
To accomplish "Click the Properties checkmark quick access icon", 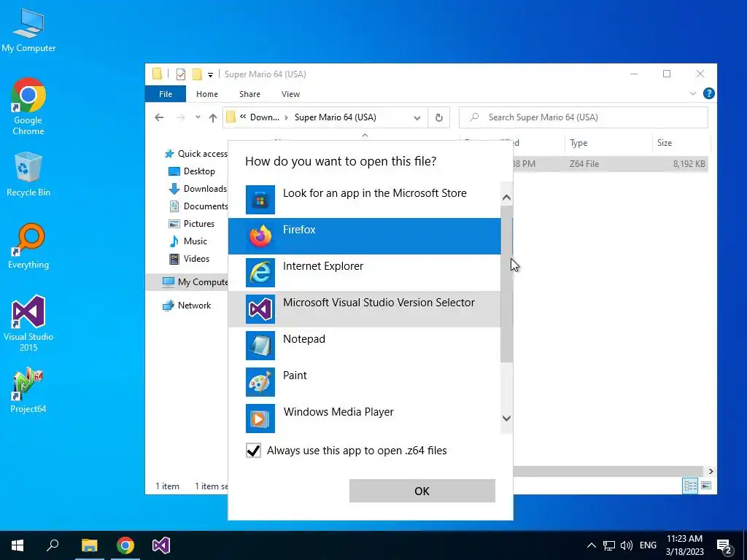I will [181, 74].
